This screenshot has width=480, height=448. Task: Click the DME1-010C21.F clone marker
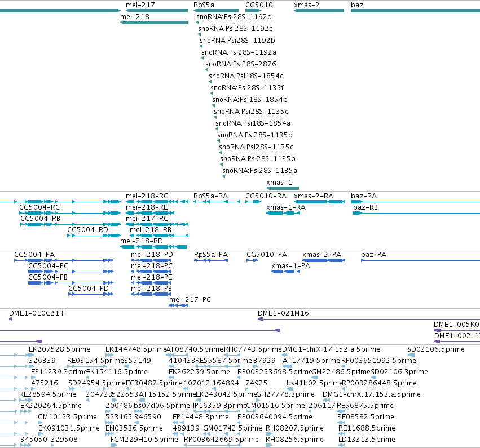tap(10, 319)
